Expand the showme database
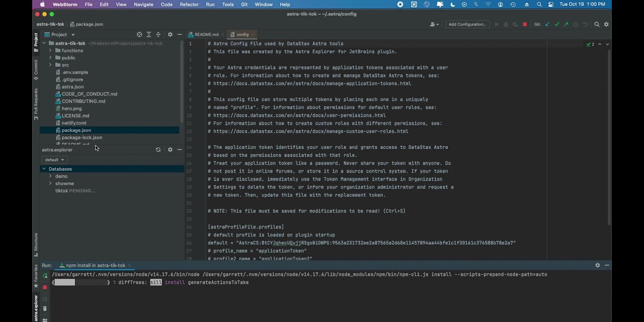The width and height of the screenshot is (644, 322). [50, 184]
